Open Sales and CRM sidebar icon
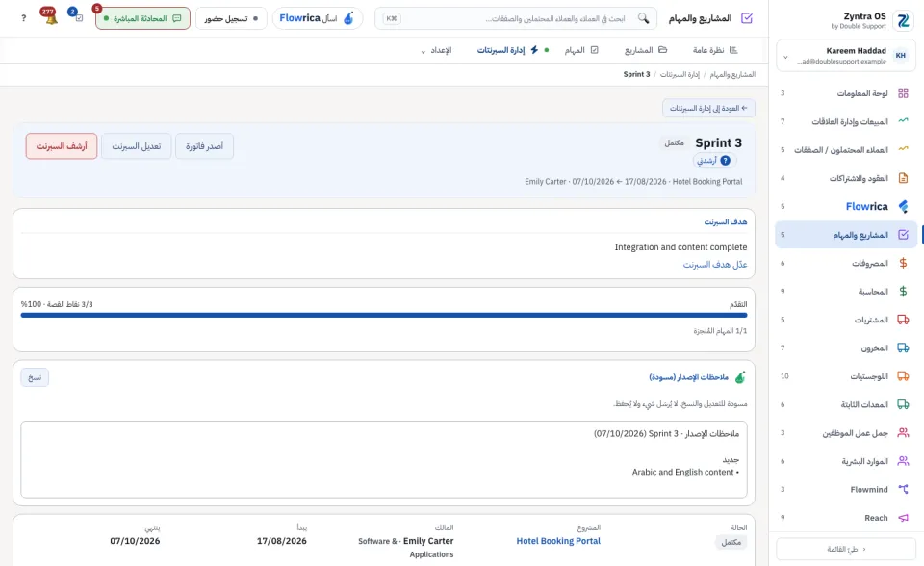This screenshot has width=924, height=566. (x=903, y=121)
